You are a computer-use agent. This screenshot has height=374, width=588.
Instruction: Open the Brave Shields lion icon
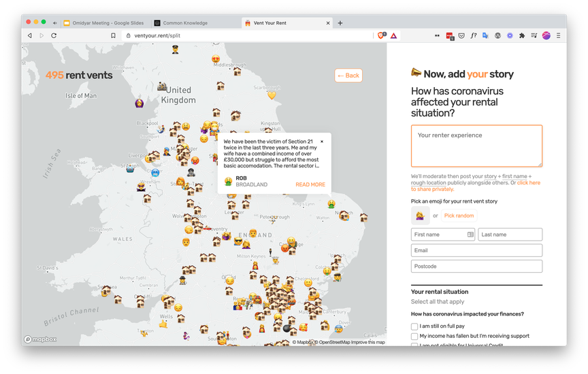tap(380, 35)
